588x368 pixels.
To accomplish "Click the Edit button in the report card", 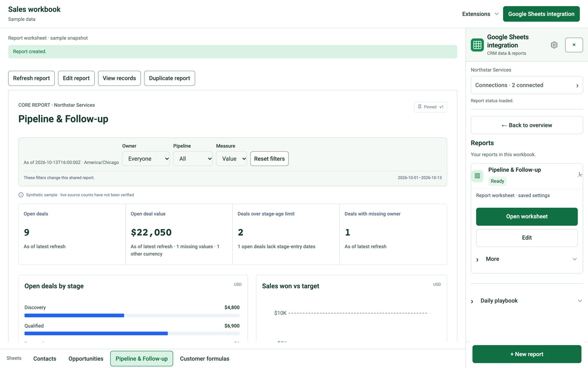I will click(x=527, y=238).
